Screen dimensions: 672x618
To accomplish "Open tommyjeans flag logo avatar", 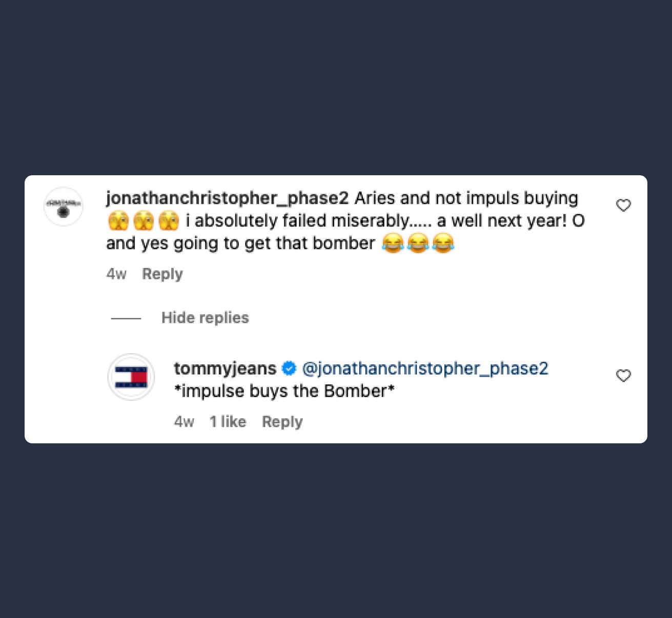I will [131, 377].
